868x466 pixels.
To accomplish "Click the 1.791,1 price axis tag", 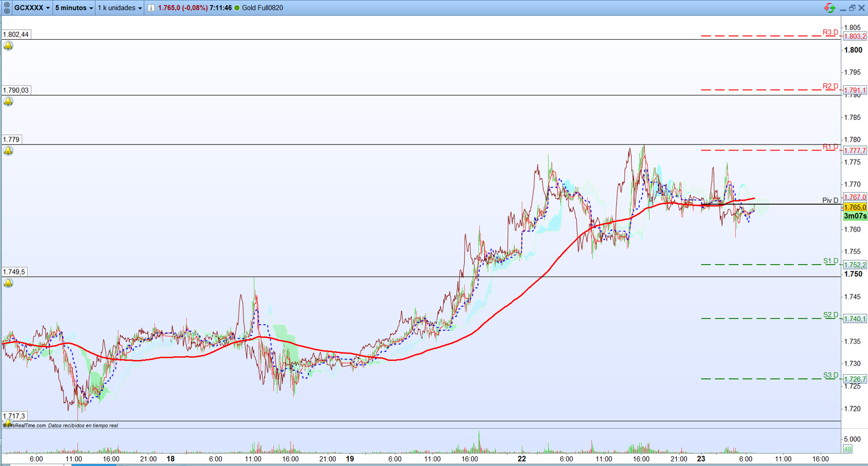I will (x=855, y=90).
